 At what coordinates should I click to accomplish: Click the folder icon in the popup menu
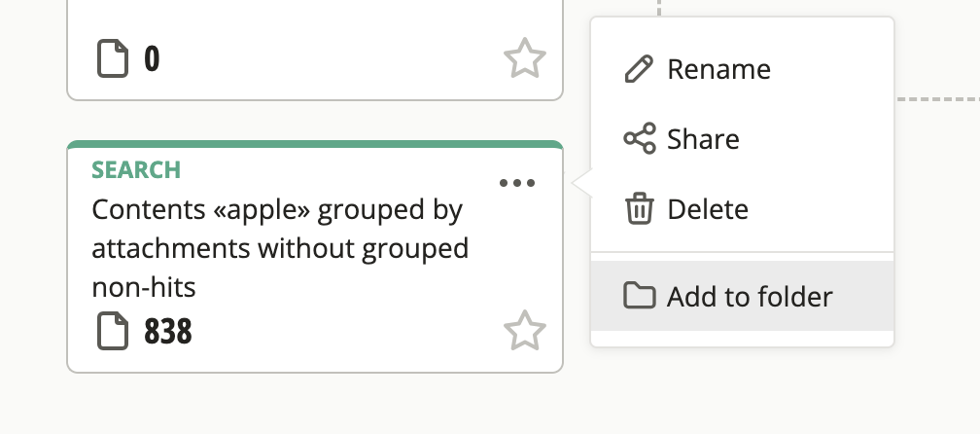point(640,296)
